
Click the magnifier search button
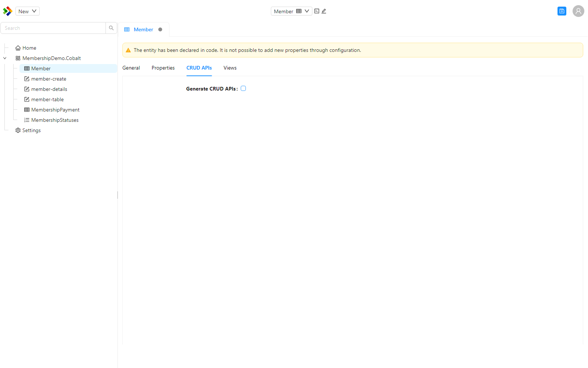click(x=111, y=28)
